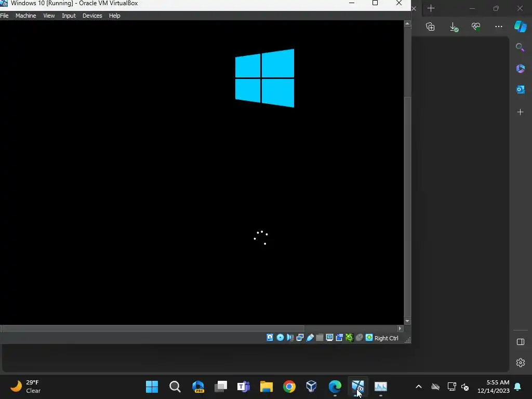Click the OneDrive tray icon
The height and width of the screenshot is (399, 532).
pyautogui.click(x=435, y=387)
